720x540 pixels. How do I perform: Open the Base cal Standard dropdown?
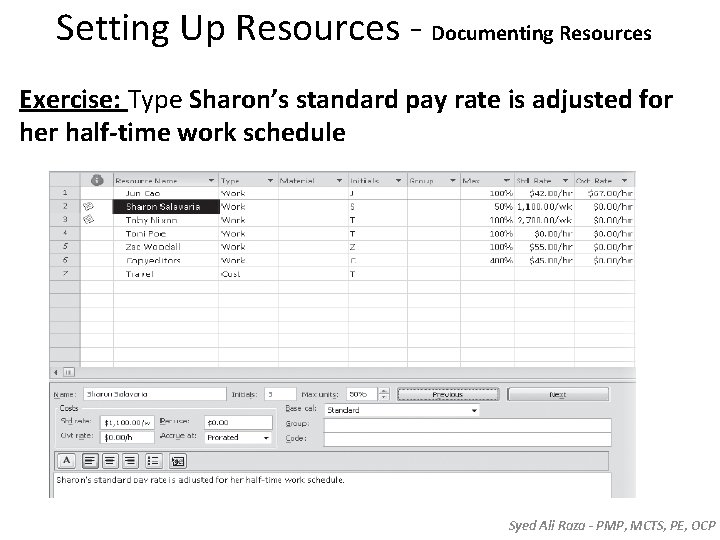(x=474, y=411)
